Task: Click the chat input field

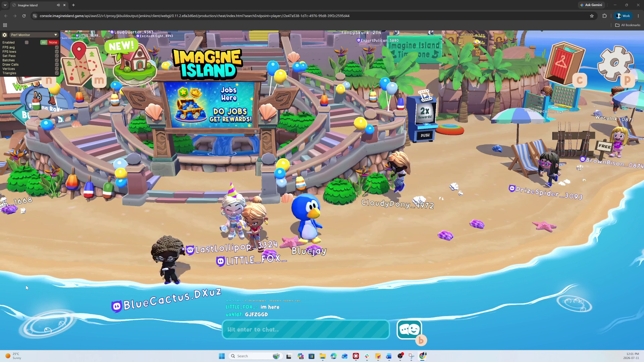Action: click(x=306, y=329)
